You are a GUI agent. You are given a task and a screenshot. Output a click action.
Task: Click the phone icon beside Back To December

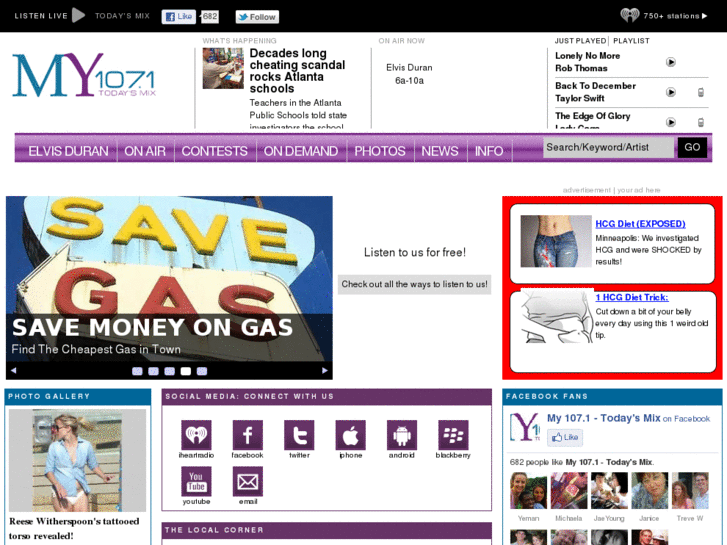click(x=701, y=92)
